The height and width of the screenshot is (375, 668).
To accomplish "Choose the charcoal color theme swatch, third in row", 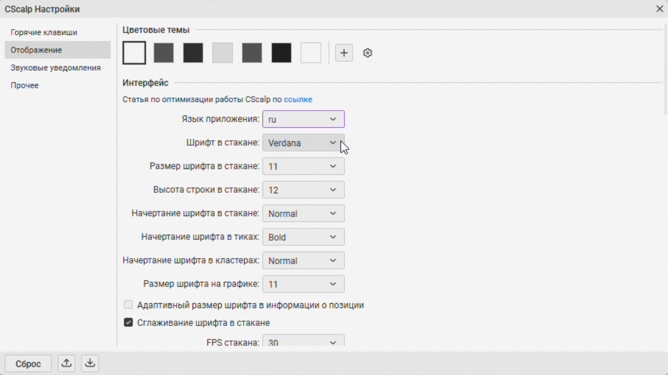I will 193,53.
